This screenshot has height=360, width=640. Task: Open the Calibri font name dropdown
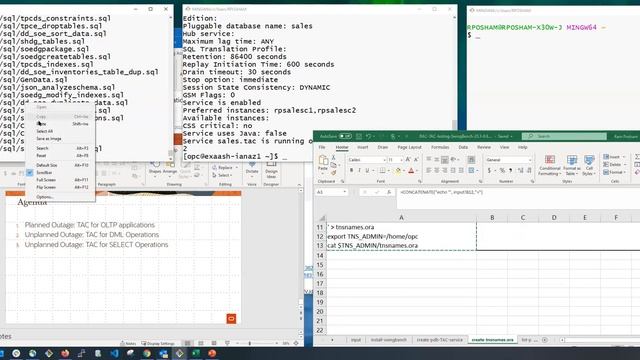click(x=384, y=160)
